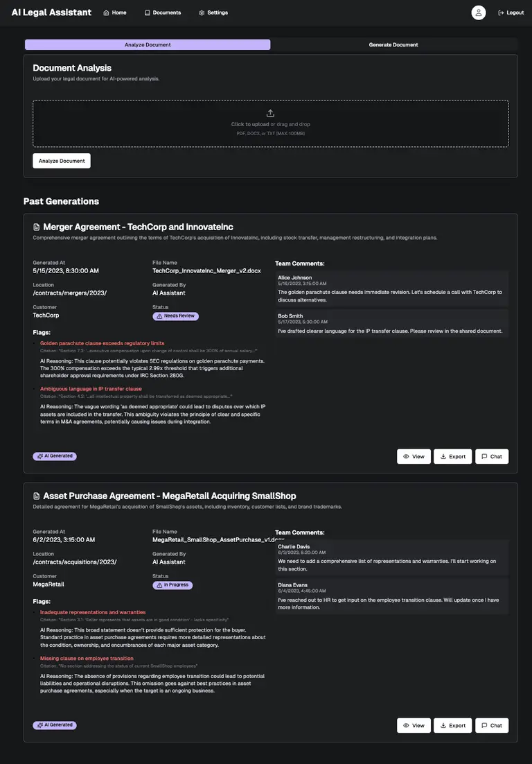The height and width of the screenshot is (764, 532).
Task: Log out using the Logout button
Action: pyautogui.click(x=511, y=12)
